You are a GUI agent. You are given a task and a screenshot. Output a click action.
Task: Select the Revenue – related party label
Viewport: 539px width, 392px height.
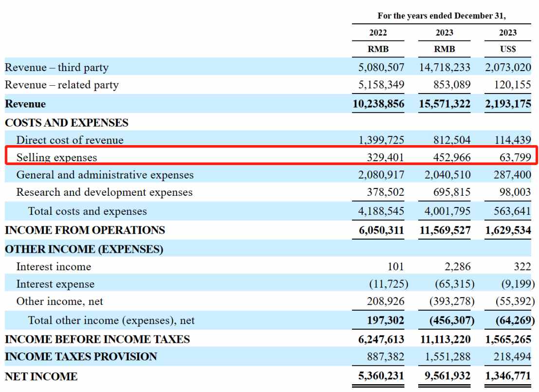coord(62,85)
